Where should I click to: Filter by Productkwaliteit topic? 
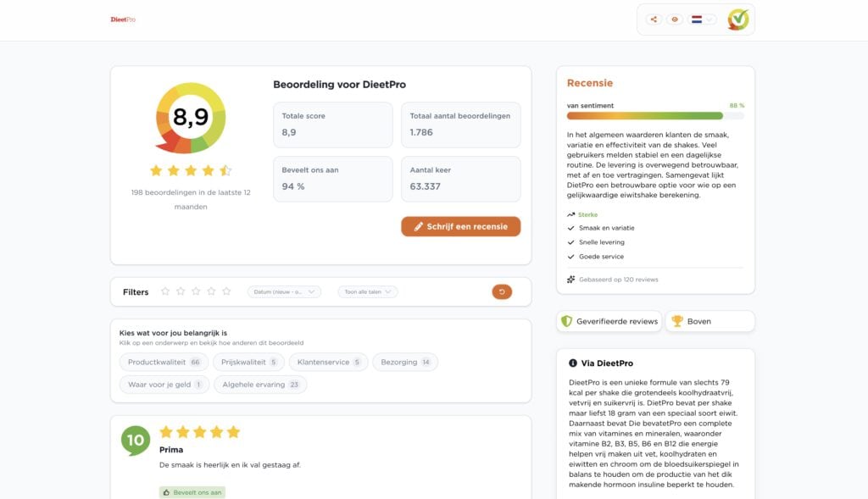pyautogui.click(x=164, y=362)
